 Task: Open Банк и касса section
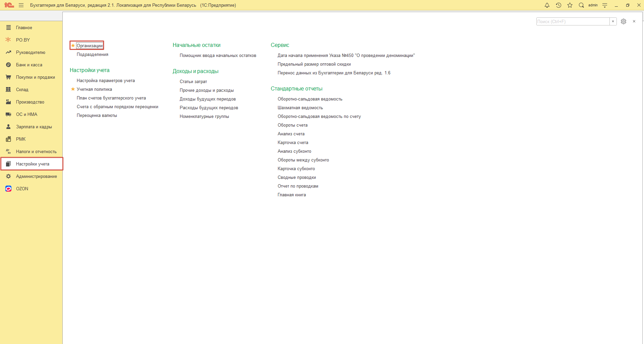31,65
